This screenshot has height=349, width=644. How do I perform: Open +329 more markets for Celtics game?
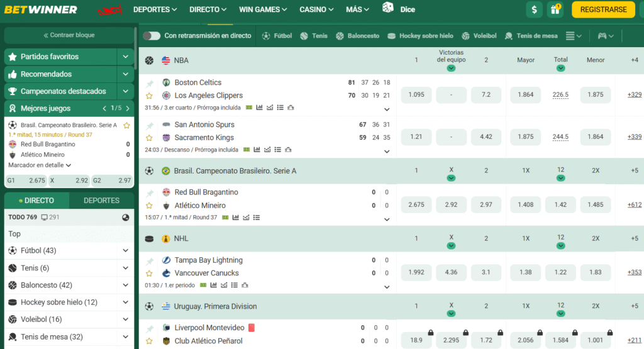pyautogui.click(x=634, y=95)
